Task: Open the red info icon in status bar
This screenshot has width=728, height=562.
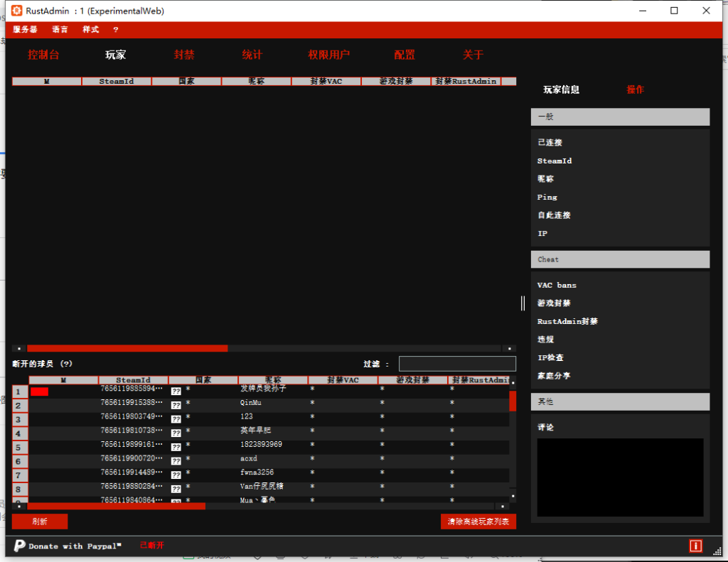Action: coord(695,546)
